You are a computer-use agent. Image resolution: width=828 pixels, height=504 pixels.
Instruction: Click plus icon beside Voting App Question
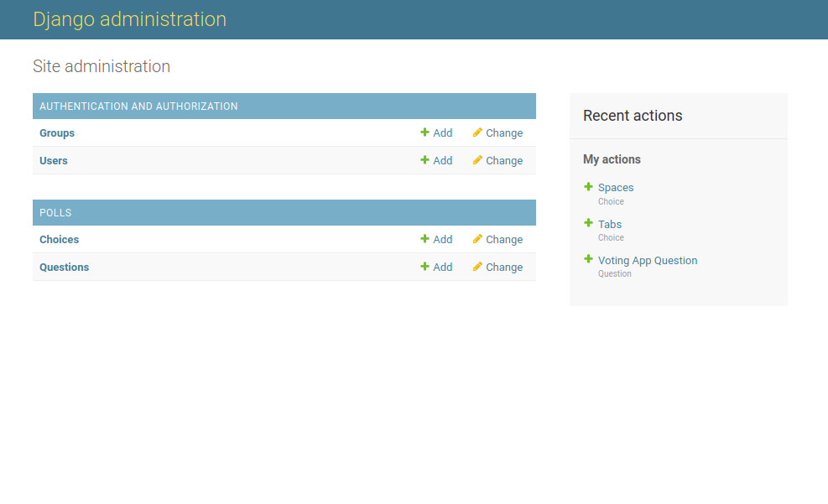tap(588, 259)
